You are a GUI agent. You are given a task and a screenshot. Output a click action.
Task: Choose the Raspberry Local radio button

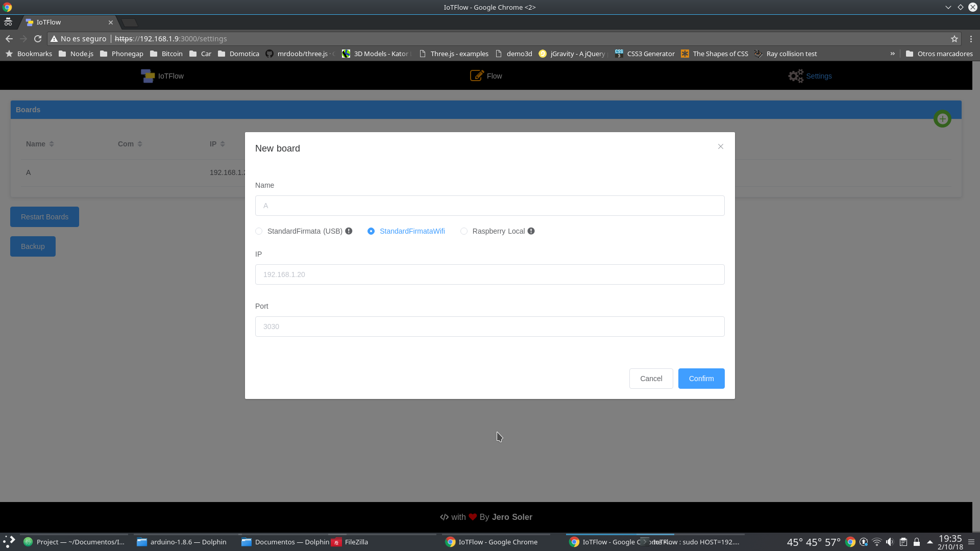pyautogui.click(x=463, y=231)
